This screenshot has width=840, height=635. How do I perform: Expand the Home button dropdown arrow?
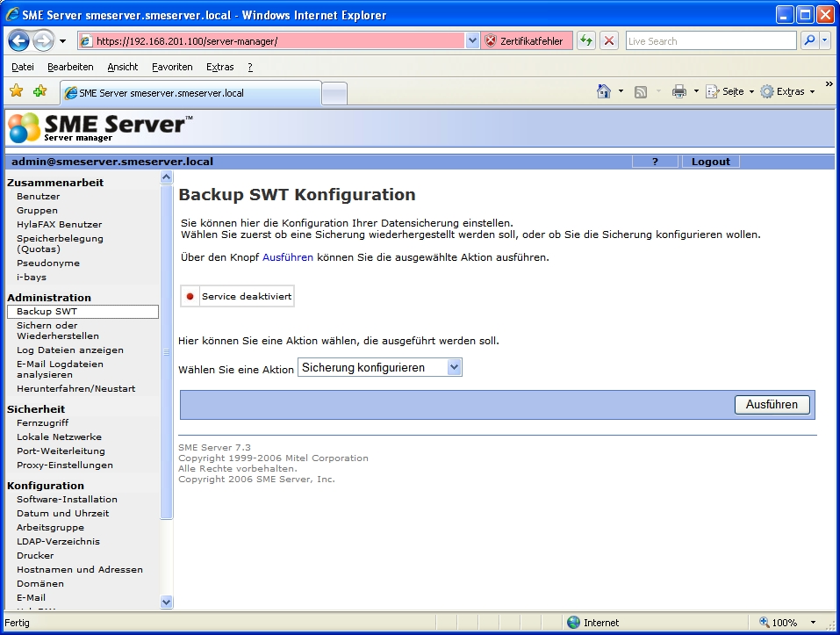[x=621, y=91]
